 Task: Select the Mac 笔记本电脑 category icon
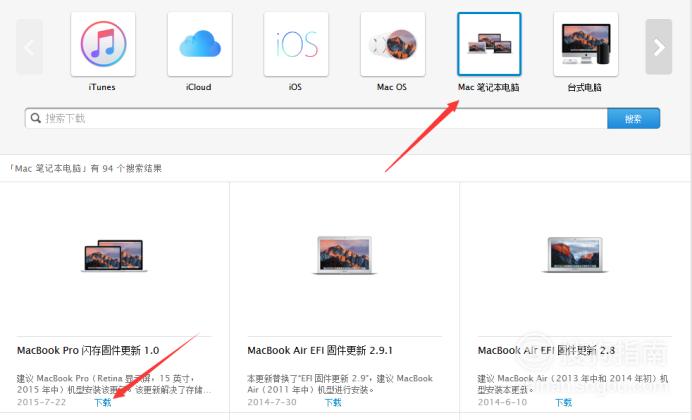coord(489,44)
